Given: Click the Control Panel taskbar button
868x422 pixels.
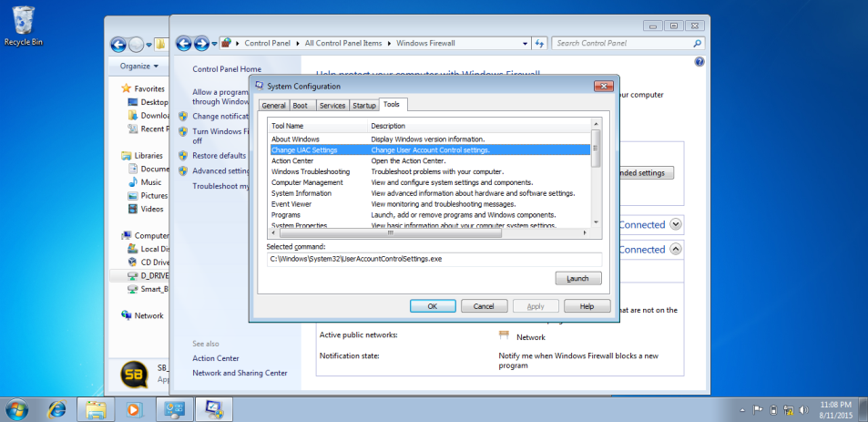Looking at the screenshot, I should tap(174, 410).
